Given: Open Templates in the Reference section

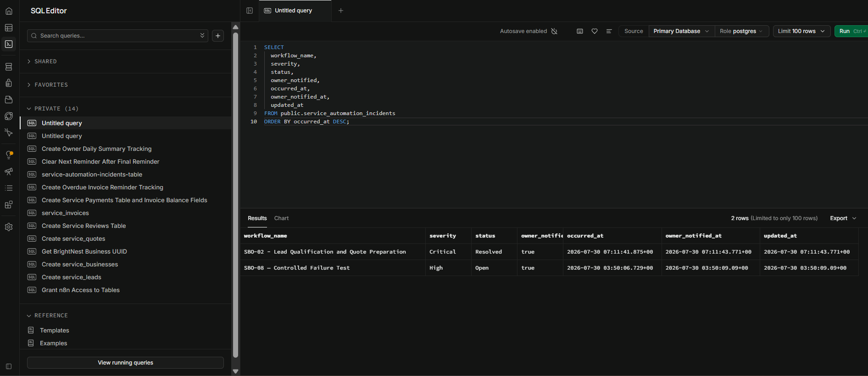Looking at the screenshot, I should pos(55,330).
